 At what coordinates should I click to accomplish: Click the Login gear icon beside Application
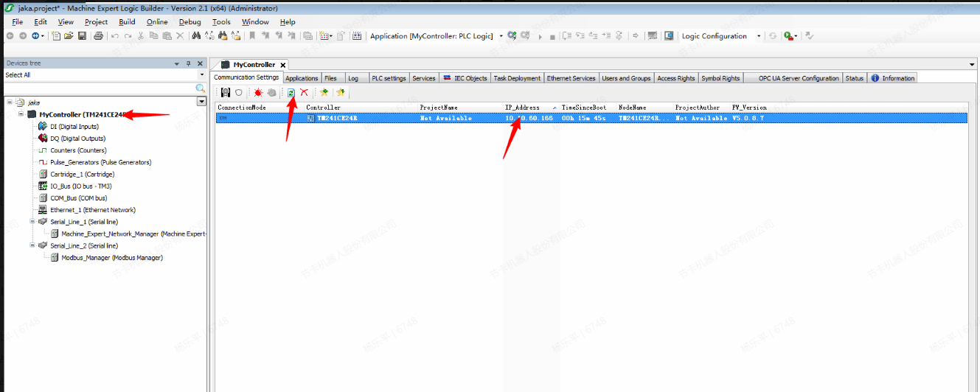512,36
